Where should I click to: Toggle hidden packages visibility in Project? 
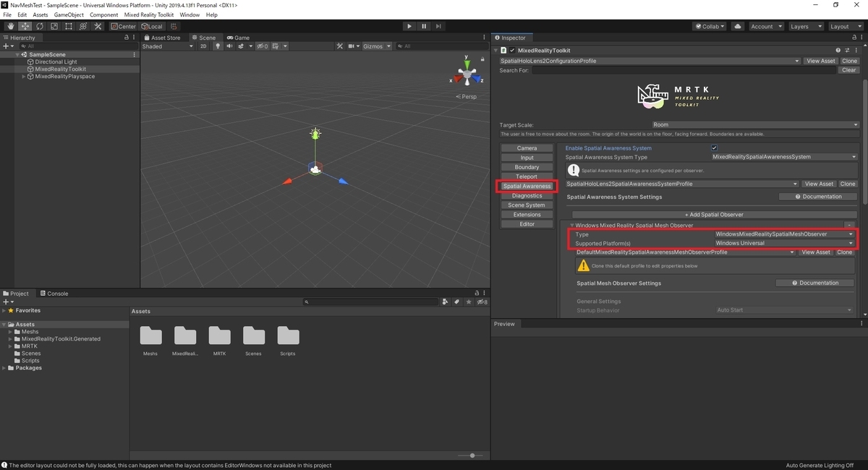[481, 302]
